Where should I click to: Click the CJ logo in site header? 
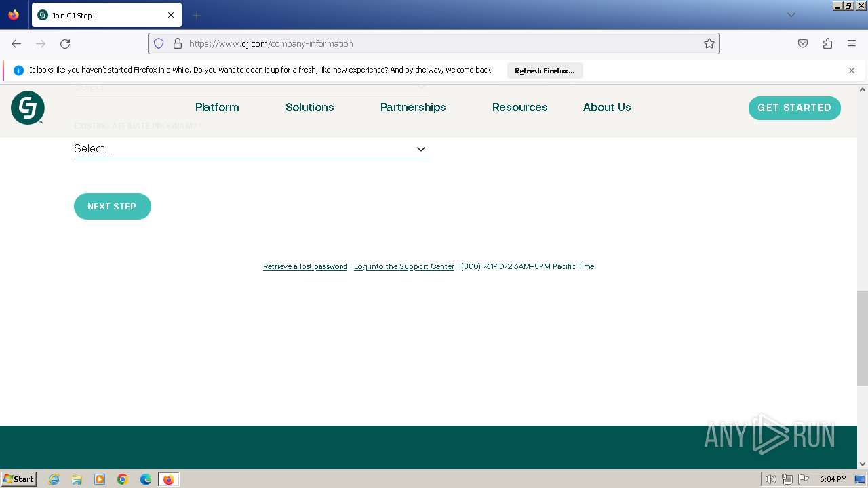[28, 108]
